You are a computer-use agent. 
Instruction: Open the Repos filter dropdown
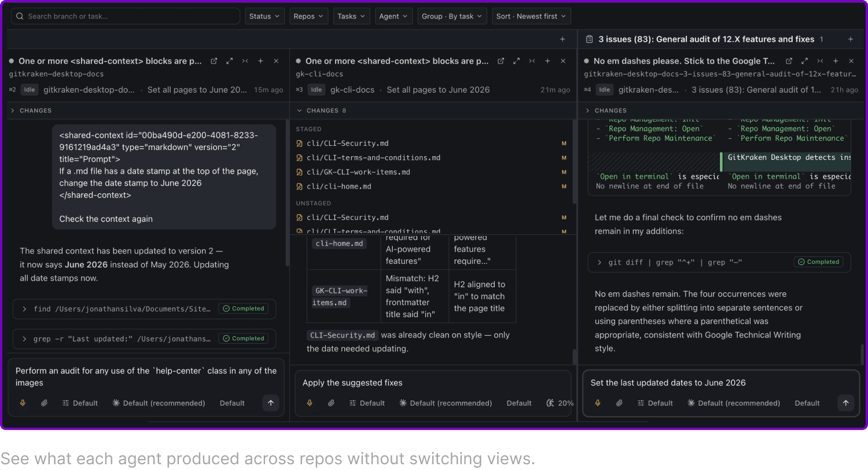pyautogui.click(x=309, y=16)
